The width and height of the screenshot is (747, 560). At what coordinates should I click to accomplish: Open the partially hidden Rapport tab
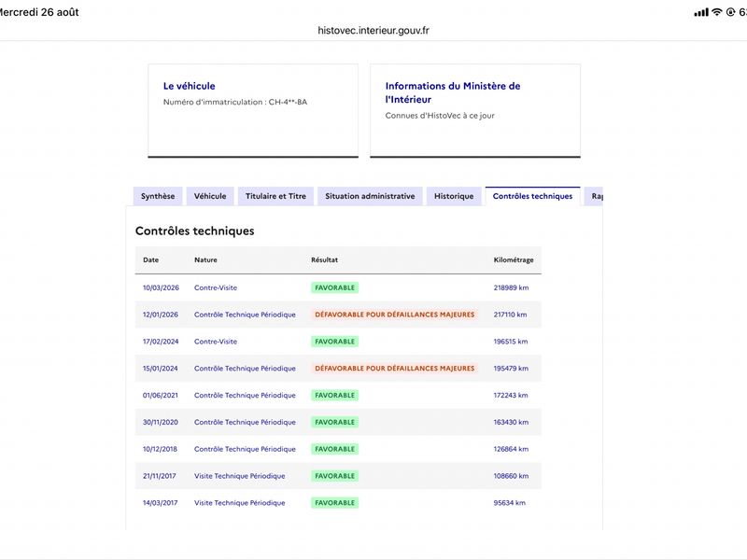[x=594, y=196]
